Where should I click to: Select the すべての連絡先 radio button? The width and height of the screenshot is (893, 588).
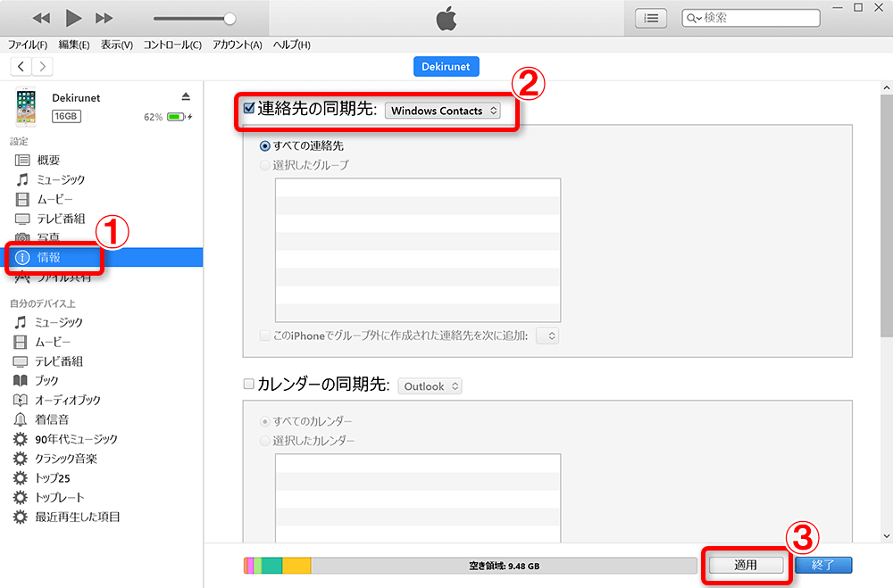coord(264,145)
